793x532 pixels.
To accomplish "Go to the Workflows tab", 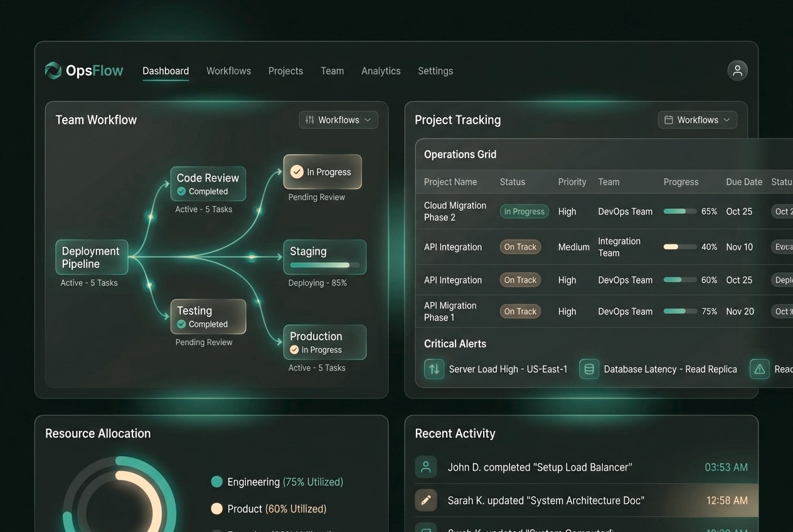I will (x=228, y=71).
